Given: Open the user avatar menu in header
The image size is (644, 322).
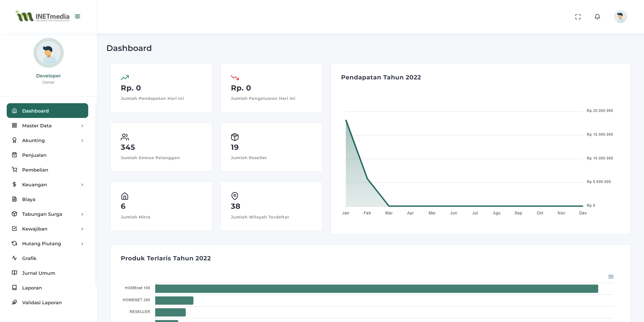Looking at the screenshot, I should (x=620, y=17).
